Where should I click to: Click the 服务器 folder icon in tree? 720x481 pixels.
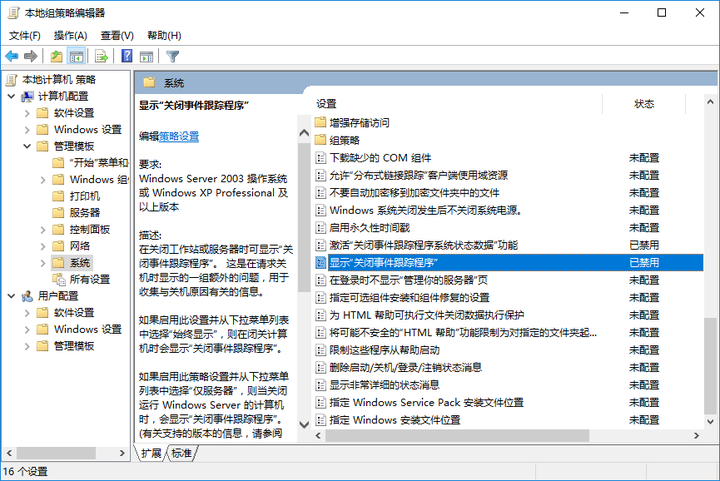(58, 213)
